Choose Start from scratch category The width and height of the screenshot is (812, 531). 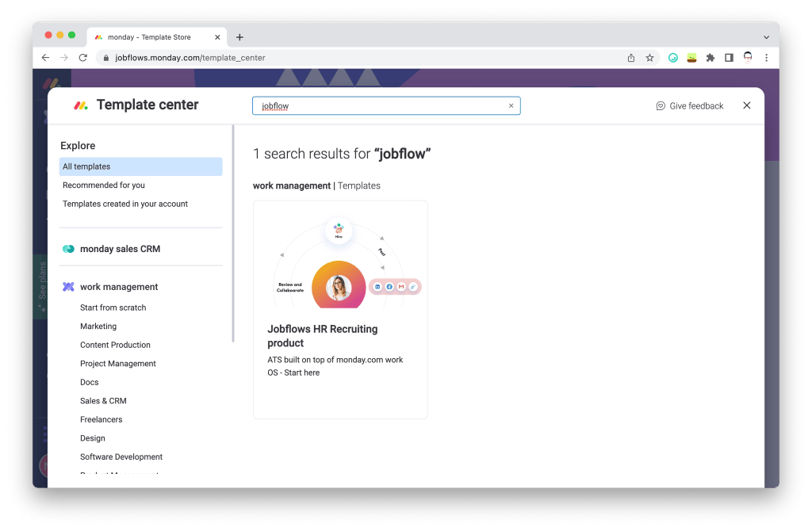click(113, 308)
